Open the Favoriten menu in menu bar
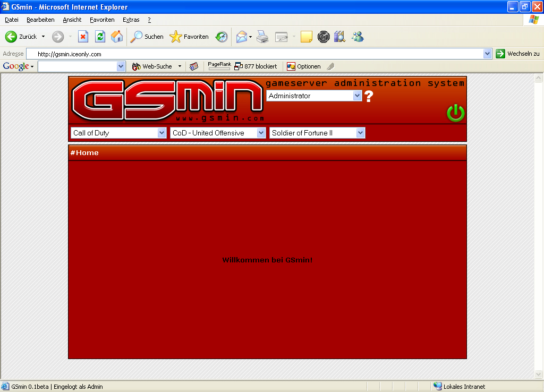Image resolution: width=544 pixels, height=392 pixels. click(x=102, y=20)
